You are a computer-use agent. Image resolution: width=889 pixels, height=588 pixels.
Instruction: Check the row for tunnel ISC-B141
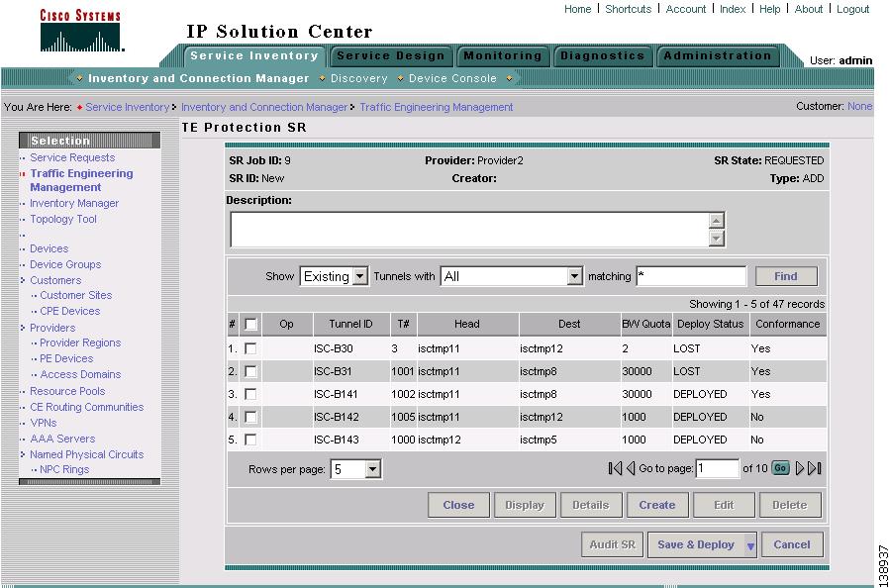(x=250, y=394)
